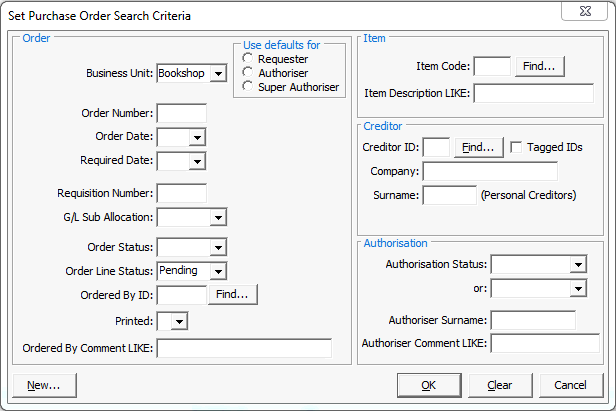Click Find next to Creditor ID

pyautogui.click(x=478, y=147)
